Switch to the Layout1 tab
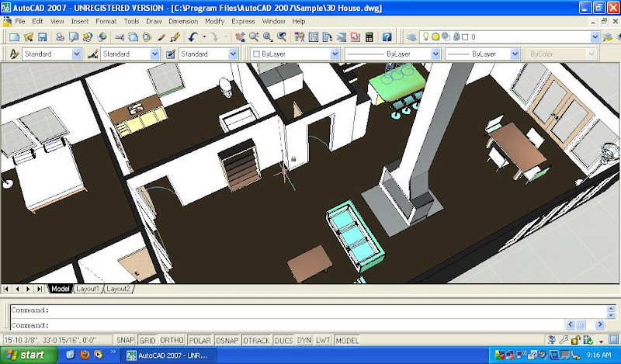The height and width of the screenshot is (364, 621). coord(86,289)
